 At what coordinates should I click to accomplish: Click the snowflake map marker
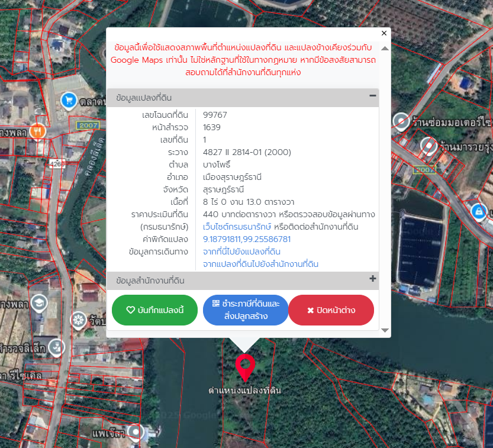tap(78, 321)
